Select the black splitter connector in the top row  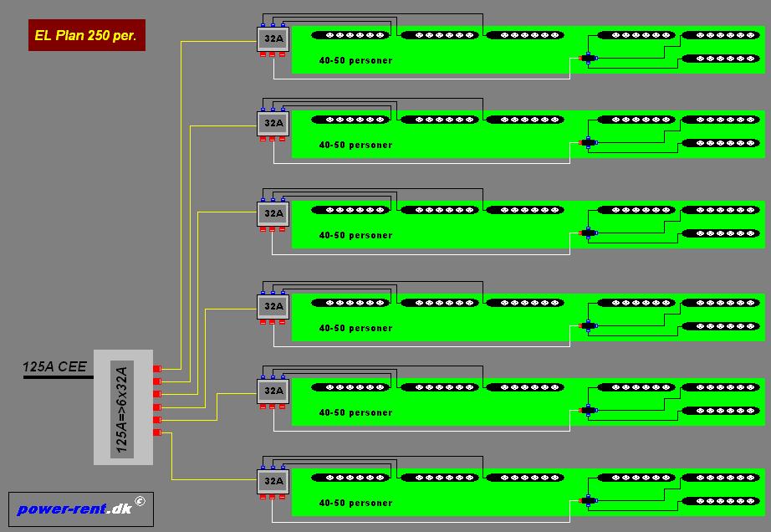(x=588, y=58)
